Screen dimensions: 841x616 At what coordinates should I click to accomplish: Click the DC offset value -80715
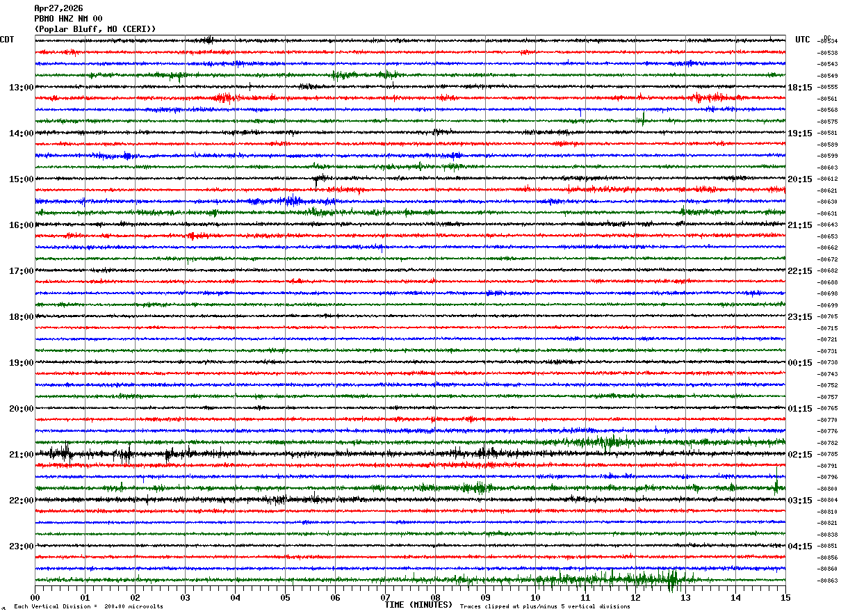(827, 328)
